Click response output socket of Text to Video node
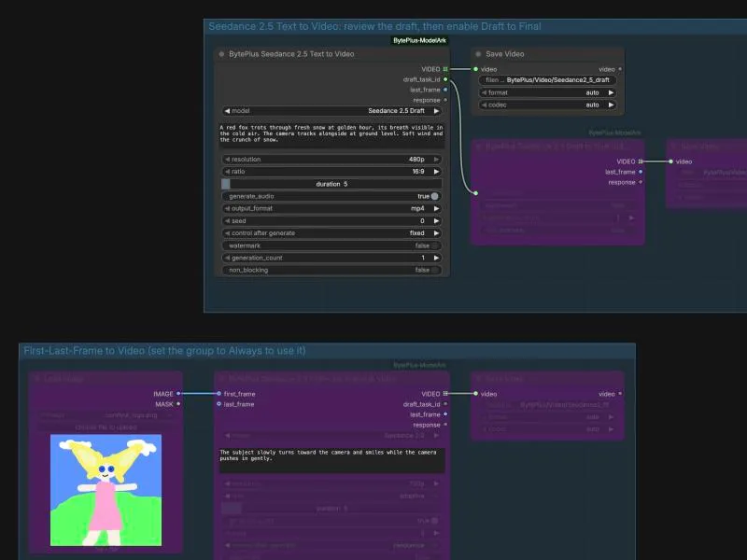The height and width of the screenshot is (560, 747). click(445, 100)
